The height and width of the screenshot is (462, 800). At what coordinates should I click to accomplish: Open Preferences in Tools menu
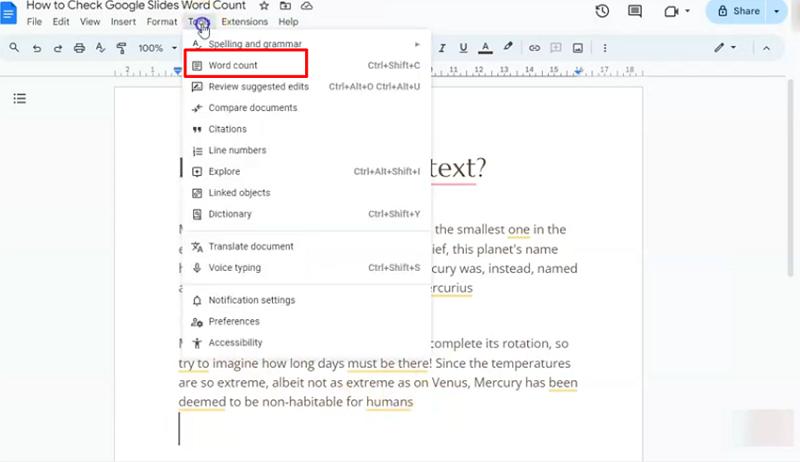pos(307,321)
